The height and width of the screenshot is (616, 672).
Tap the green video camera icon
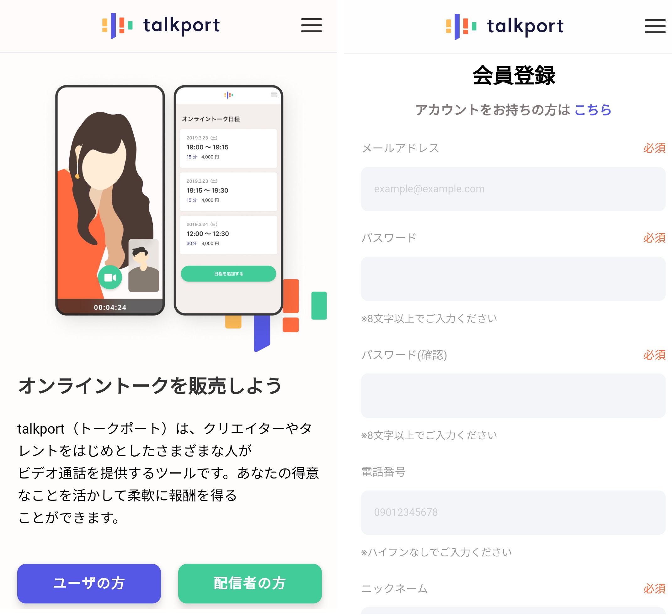[110, 277]
